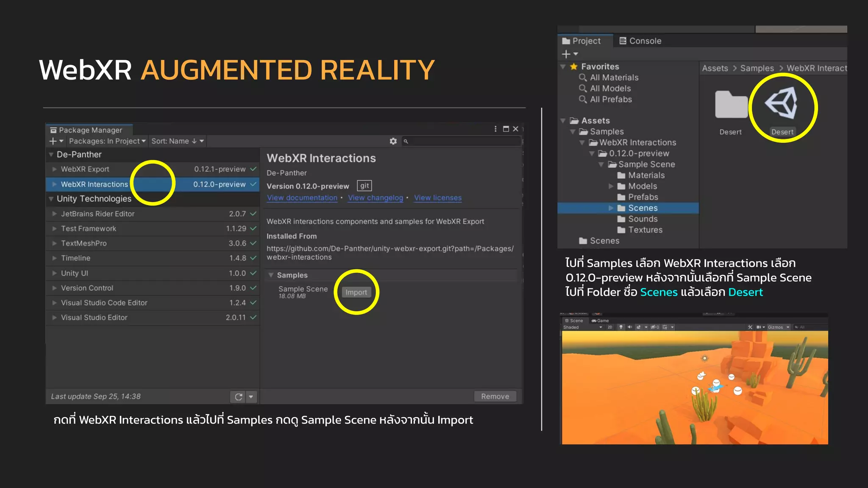This screenshot has width=868, height=488.
Task: Click the Remove package button
Action: 495,396
